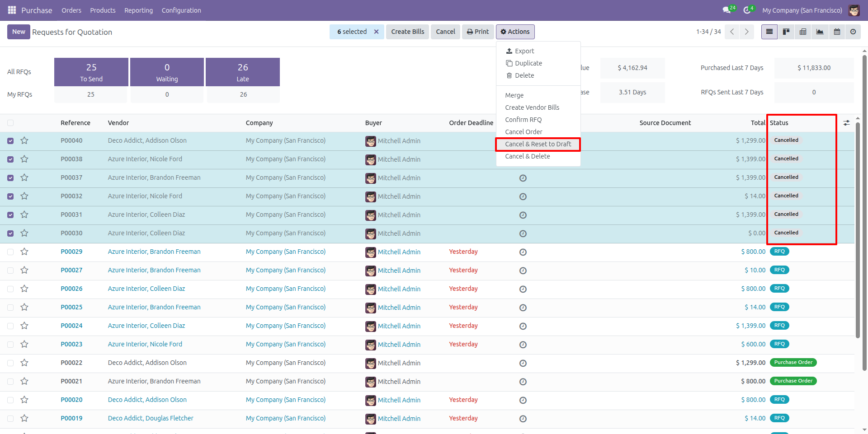Toggle the select-all checkbox in header
The width and height of the screenshot is (868, 434).
tap(10, 123)
